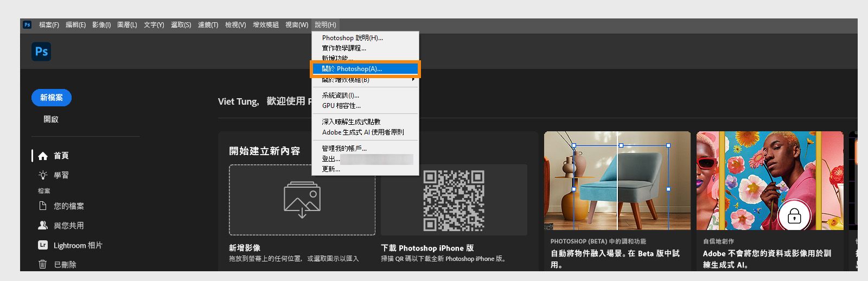The height and width of the screenshot is (281, 868).
Task: Go to 學習 in the sidebar
Action: click(x=61, y=175)
